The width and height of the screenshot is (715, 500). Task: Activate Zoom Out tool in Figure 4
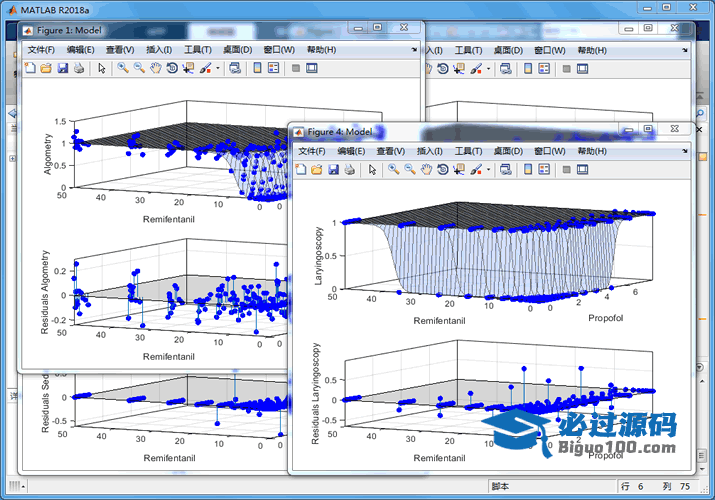410,170
